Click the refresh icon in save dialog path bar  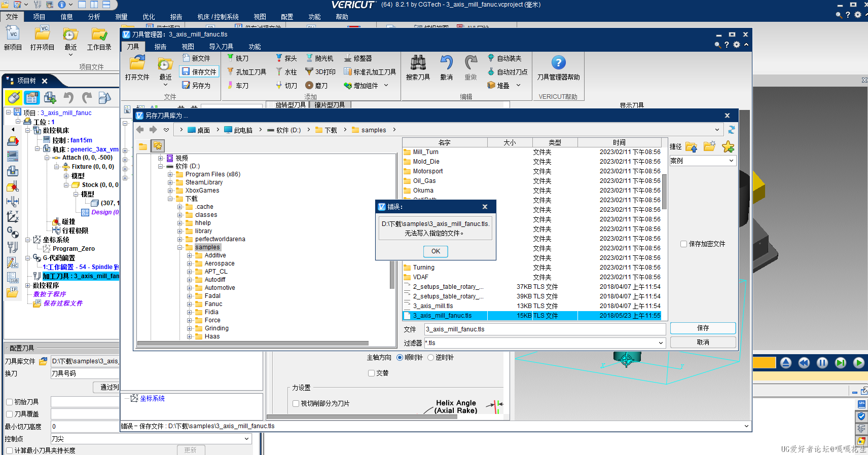pyautogui.click(x=731, y=130)
